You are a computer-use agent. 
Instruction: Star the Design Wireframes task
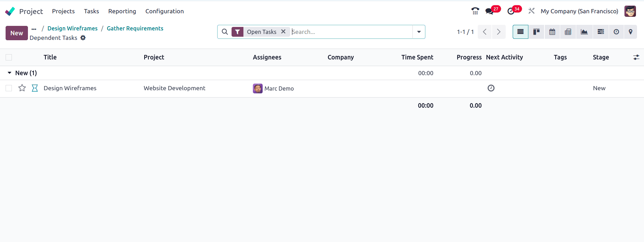[22, 88]
